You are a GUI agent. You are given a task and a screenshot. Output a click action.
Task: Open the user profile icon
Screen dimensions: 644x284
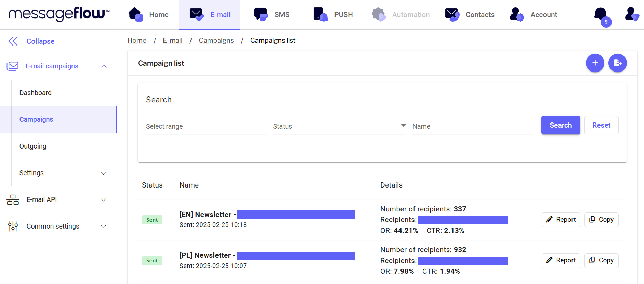pyautogui.click(x=631, y=14)
